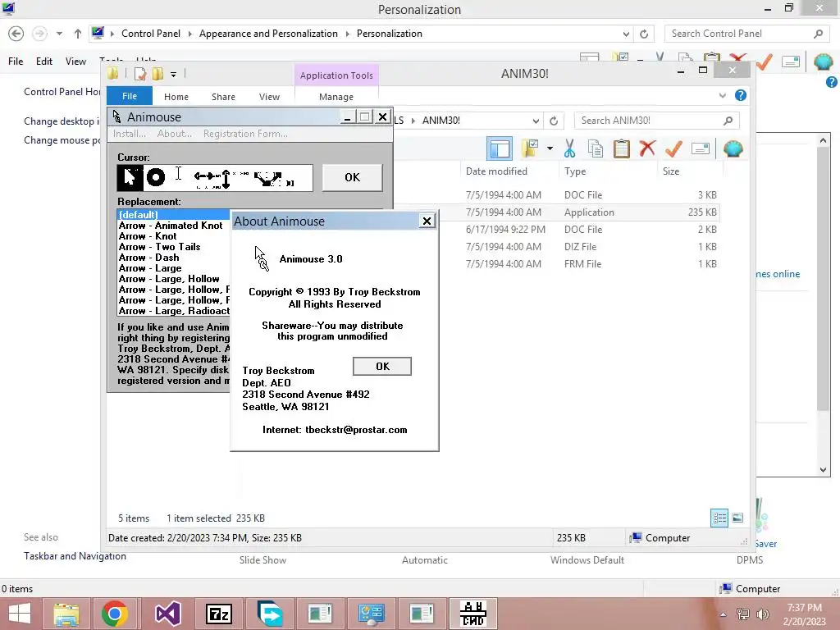Go up one level in Personalization window
The image size is (840, 630).
78,34
